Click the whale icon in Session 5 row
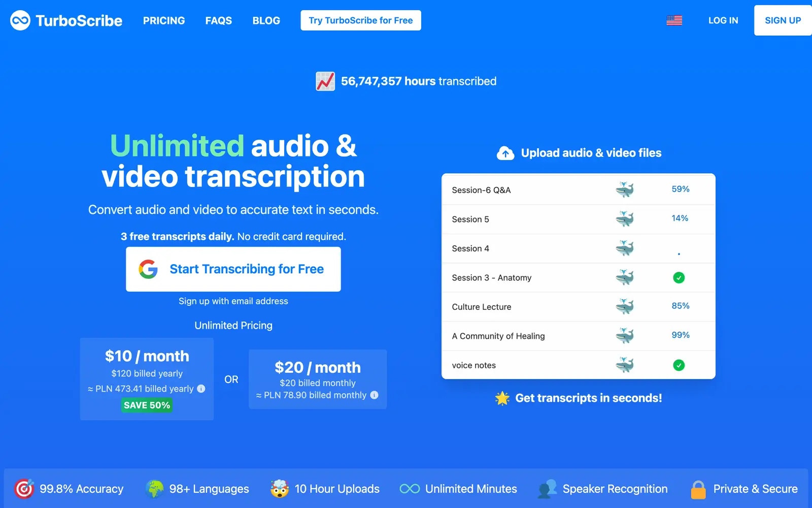The height and width of the screenshot is (508, 812). click(625, 219)
